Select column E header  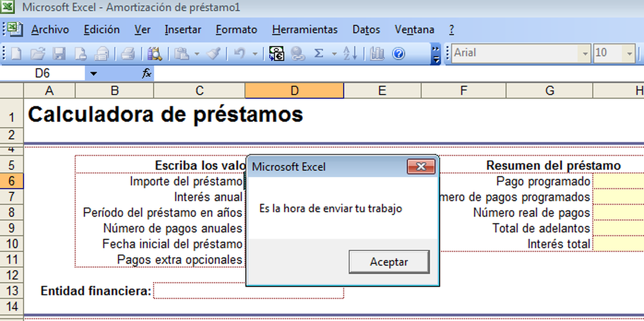click(x=383, y=91)
